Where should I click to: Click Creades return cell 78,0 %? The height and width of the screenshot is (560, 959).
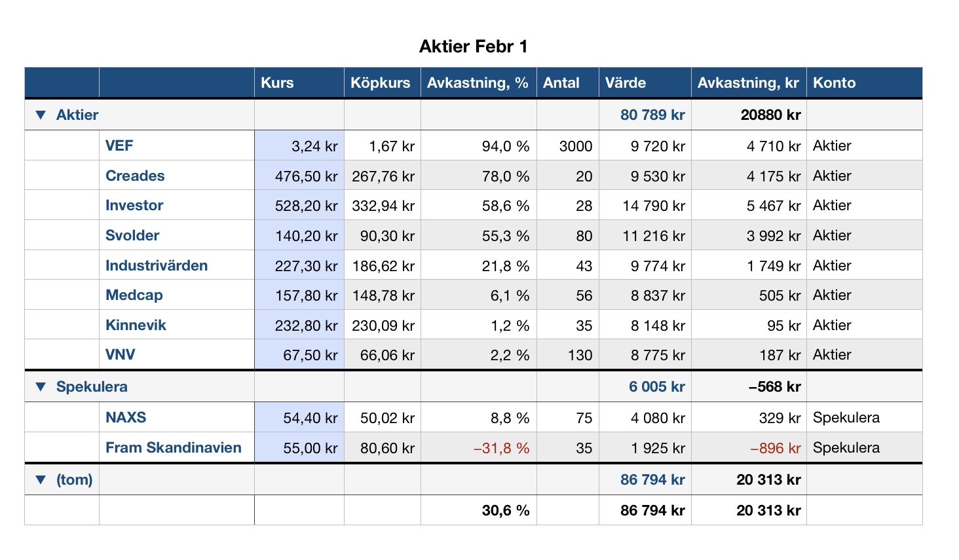coord(479,176)
